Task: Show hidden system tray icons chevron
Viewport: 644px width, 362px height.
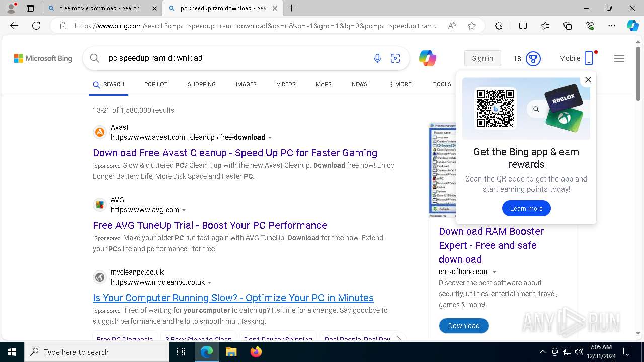Action: (x=542, y=352)
